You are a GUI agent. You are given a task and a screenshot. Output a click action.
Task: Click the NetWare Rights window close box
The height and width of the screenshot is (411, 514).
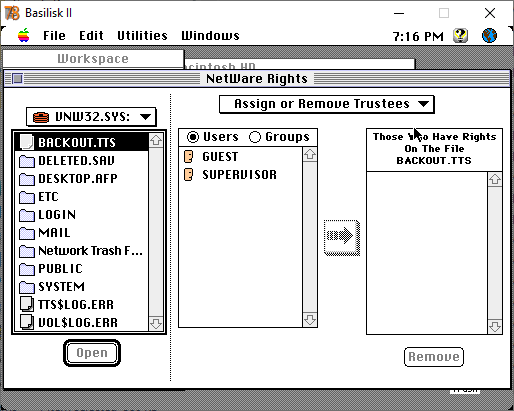pyautogui.click(x=18, y=79)
